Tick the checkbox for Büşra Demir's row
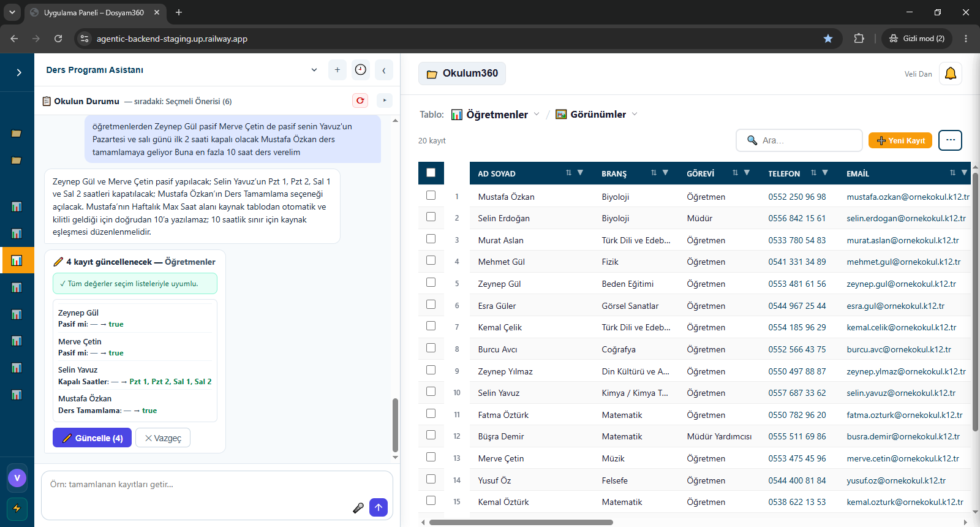Viewport: 980px width, 527px height. point(431,435)
